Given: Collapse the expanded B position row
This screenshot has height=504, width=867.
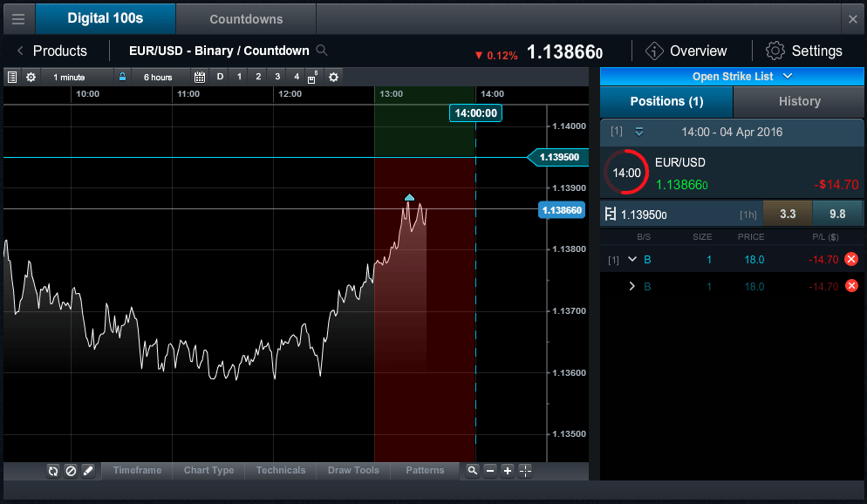Looking at the screenshot, I should pos(631,259).
